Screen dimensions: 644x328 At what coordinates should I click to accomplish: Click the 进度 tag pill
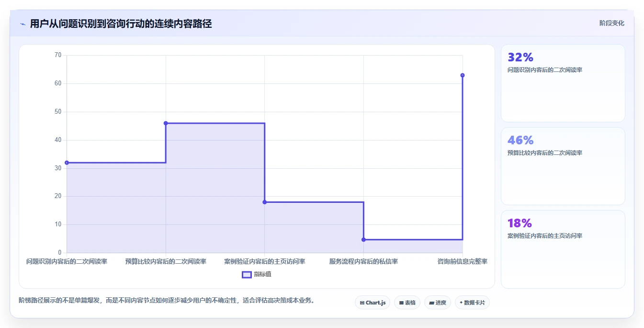coord(438,303)
